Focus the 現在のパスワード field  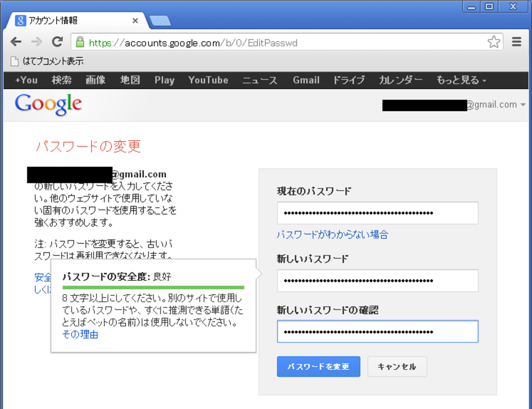(x=377, y=213)
